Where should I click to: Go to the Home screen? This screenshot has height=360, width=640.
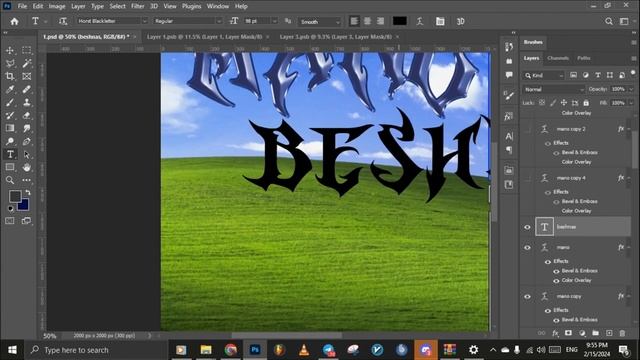pyautogui.click(x=14, y=22)
